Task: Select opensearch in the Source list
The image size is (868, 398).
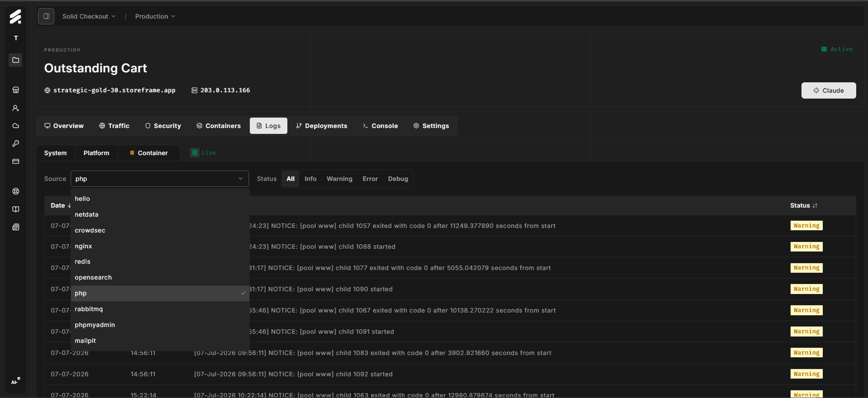Action: (160, 277)
